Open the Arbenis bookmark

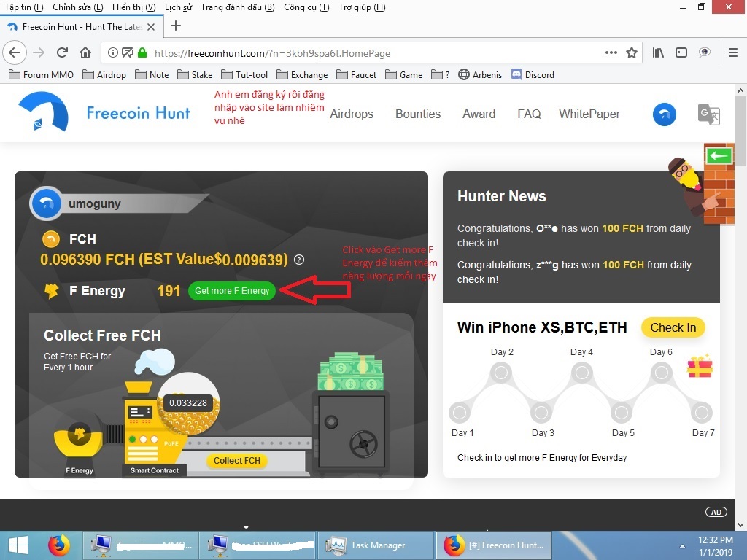point(480,75)
